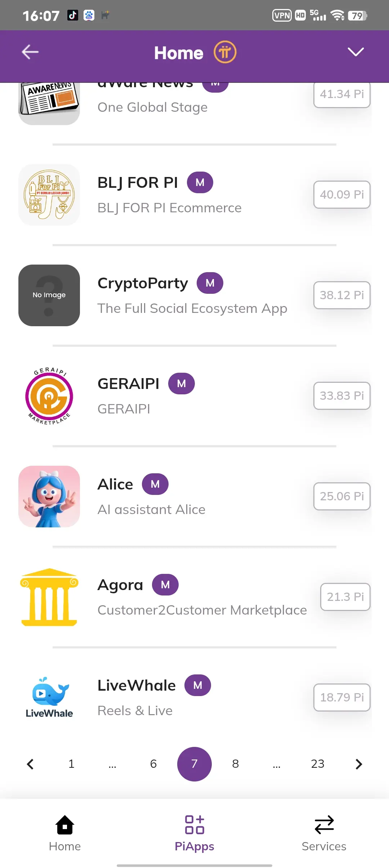Viewport: 389px width, 868px height.
Task: Tap the M badge beside Agora
Action: point(165,585)
